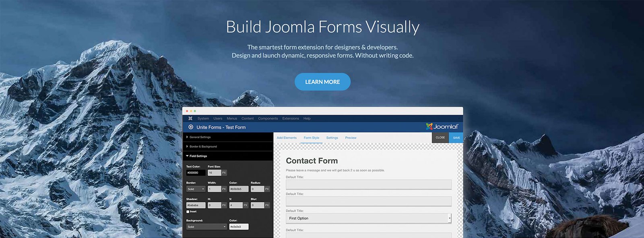Viewport: 644px width, 238px height.
Task: Click the Unite Forms circle icon beside the title
Action: point(191,127)
